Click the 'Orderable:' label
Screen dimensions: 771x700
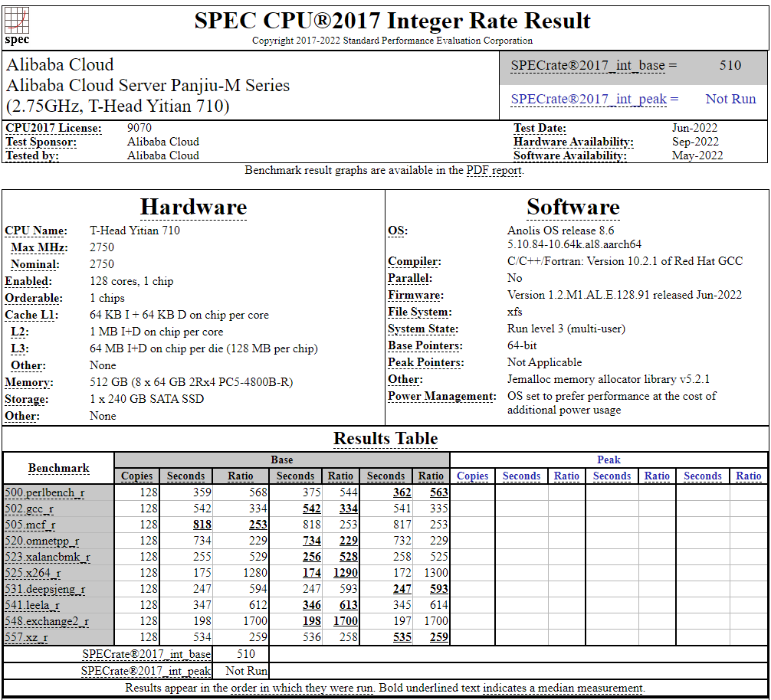[x=34, y=298]
